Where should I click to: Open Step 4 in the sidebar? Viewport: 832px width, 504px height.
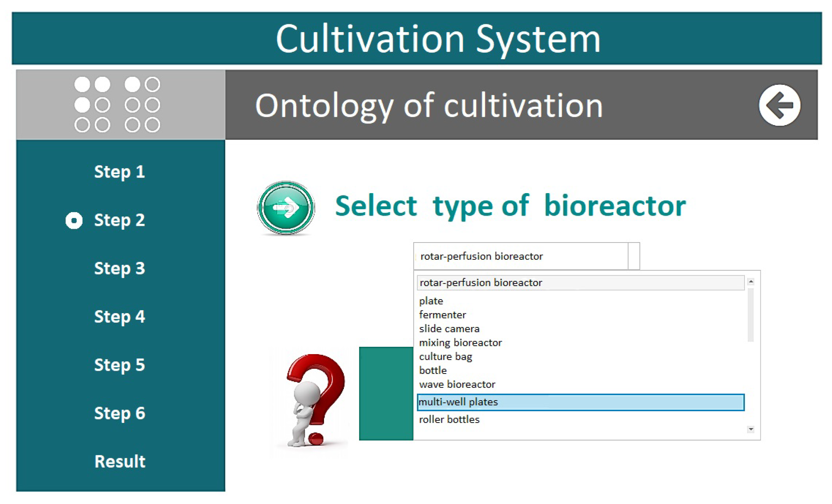[x=120, y=317]
